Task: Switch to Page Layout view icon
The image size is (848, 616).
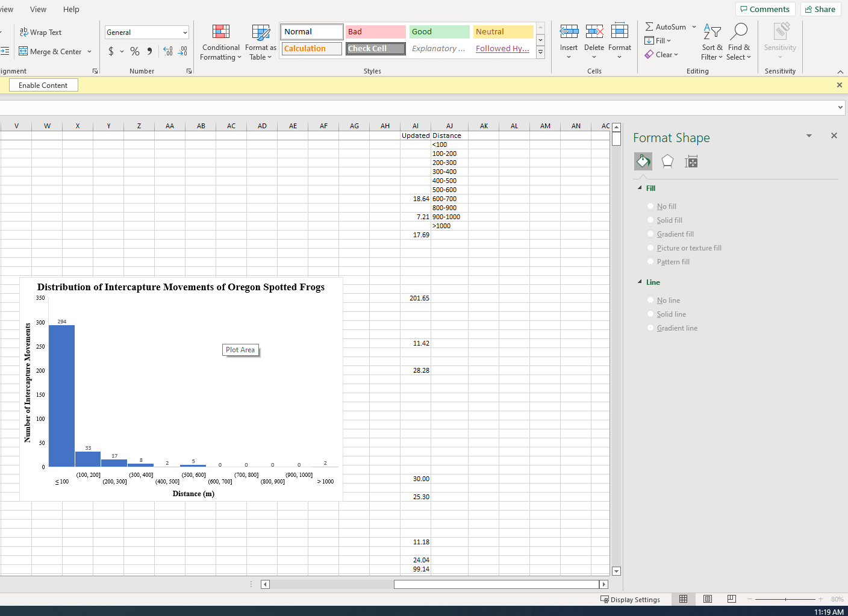Action: (x=708, y=599)
